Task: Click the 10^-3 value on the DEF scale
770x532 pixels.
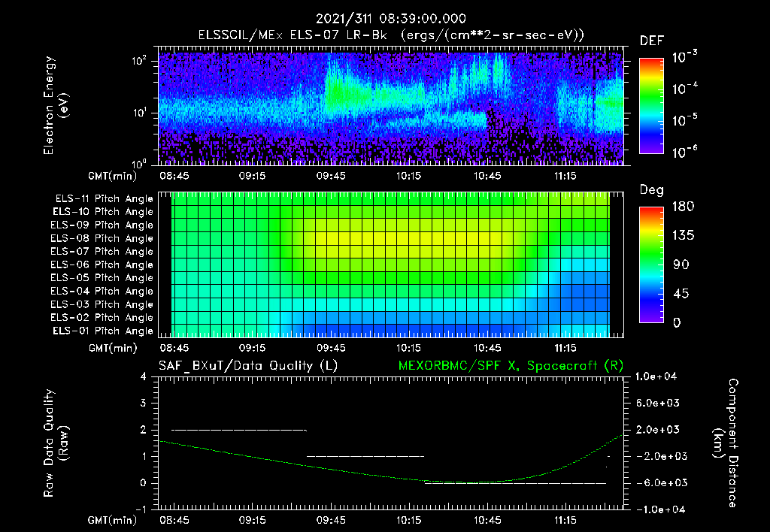Action: point(684,57)
